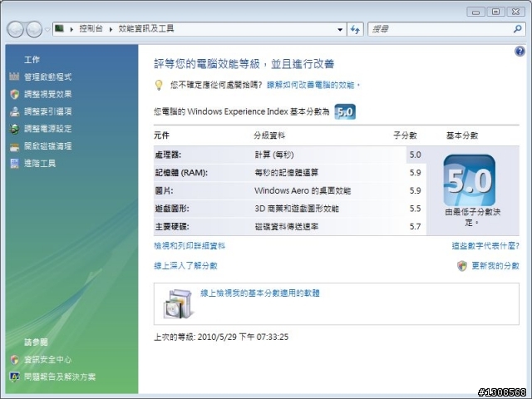The height and width of the screenshot is (399, 532).
Task: Close the window
Action: [x=515, y=12]
